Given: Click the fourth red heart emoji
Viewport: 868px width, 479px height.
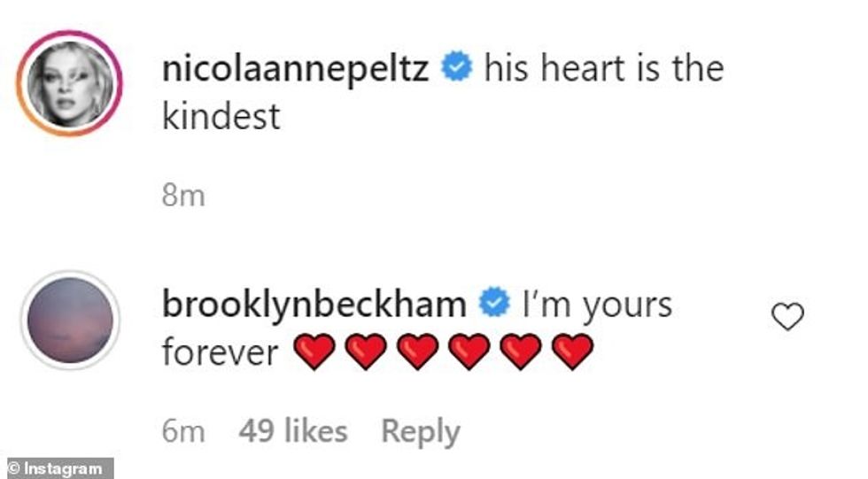Looking at the screenshot, I should coord(468,353).
